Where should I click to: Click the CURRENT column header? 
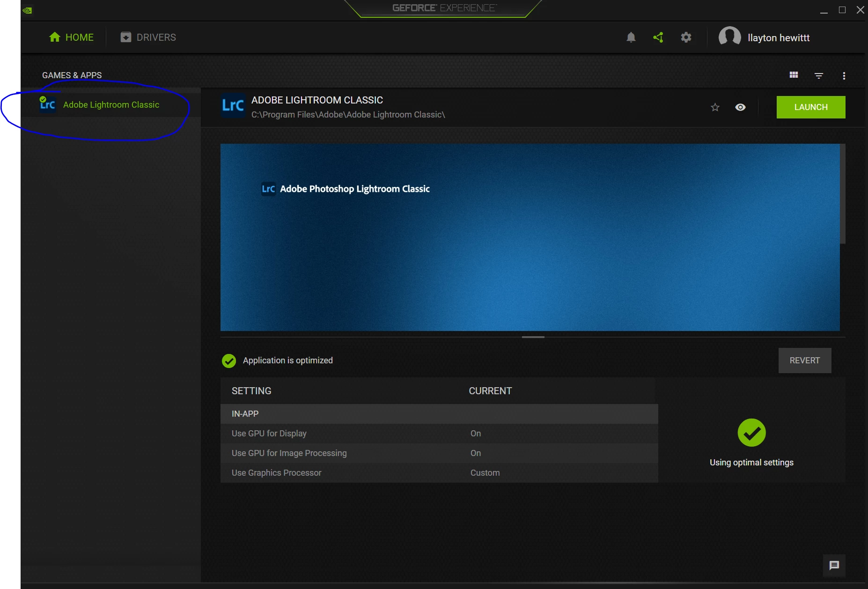(490, 391)
